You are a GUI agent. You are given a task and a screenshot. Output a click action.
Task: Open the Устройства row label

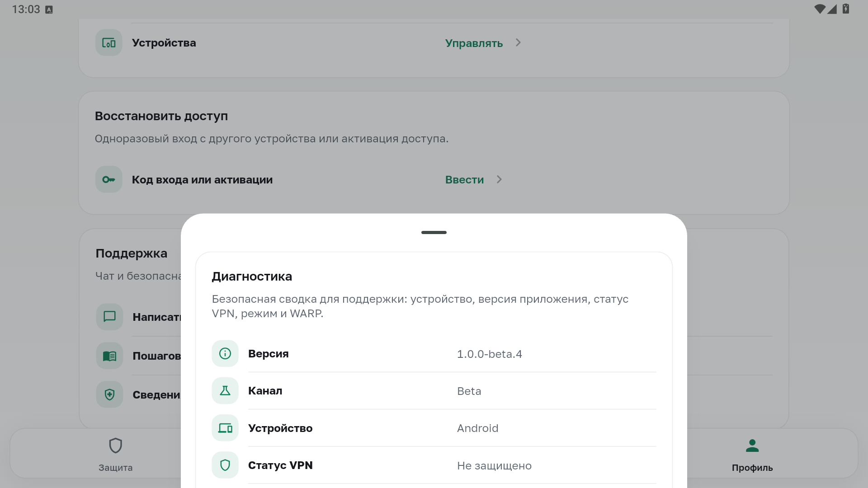164,43
